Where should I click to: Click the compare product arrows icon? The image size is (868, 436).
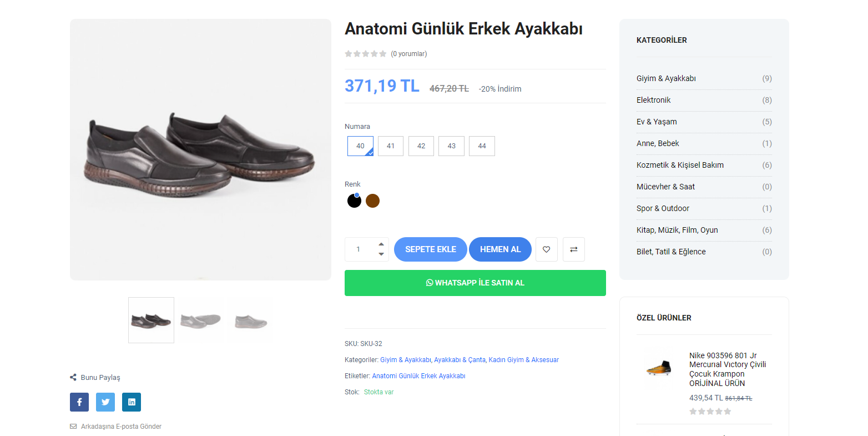coord(574,249)
